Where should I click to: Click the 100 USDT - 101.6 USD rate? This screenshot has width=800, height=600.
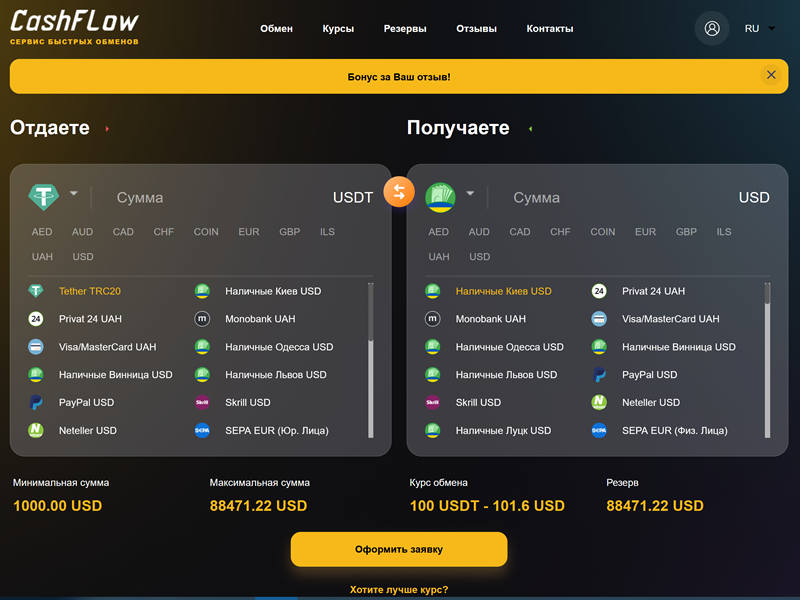pos(487,506)
